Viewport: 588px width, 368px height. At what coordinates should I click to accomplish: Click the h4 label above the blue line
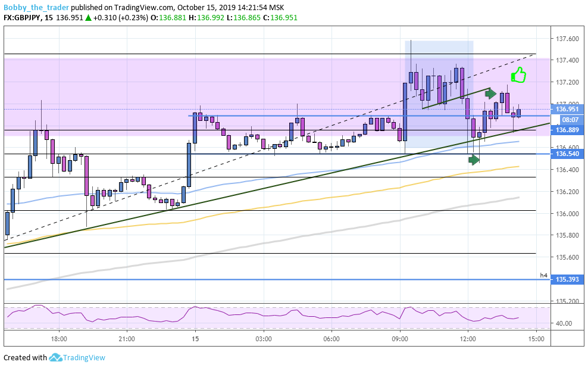pyautogui.click(x=543, y=275)
